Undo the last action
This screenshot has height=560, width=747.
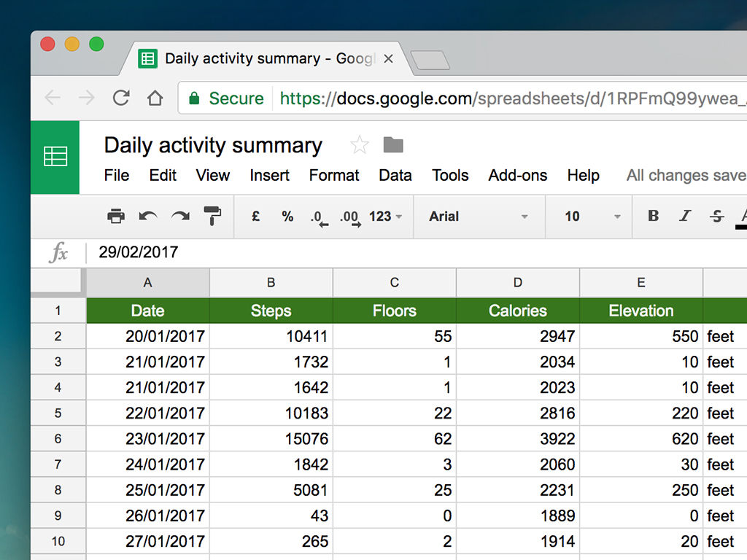(148, 216)
